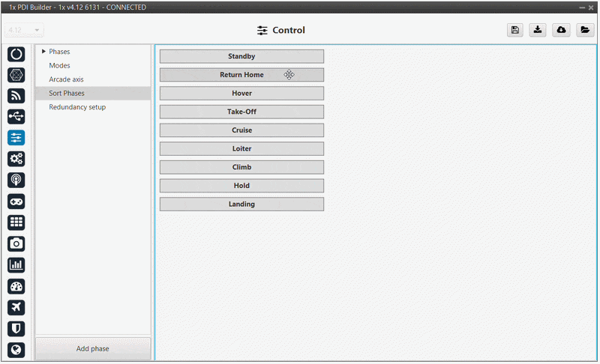Select the gamepad icon in sidebar
600x364 pixels.
pos(16,201)
